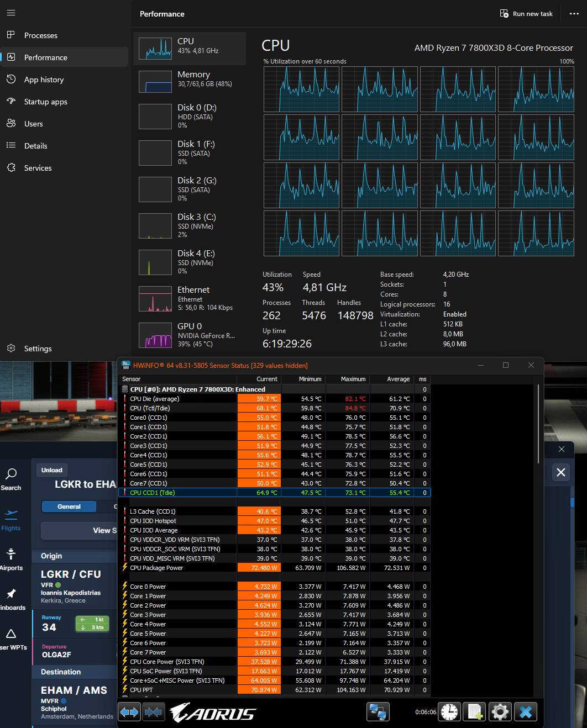Open Airports tower icon in flight planner
The image size is (587, 728).
[11, 558]
